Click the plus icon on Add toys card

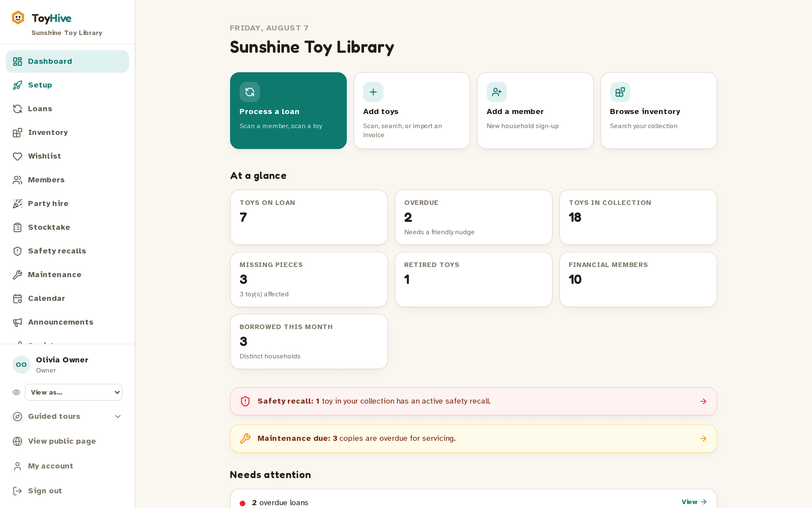(x=373, y=92)
